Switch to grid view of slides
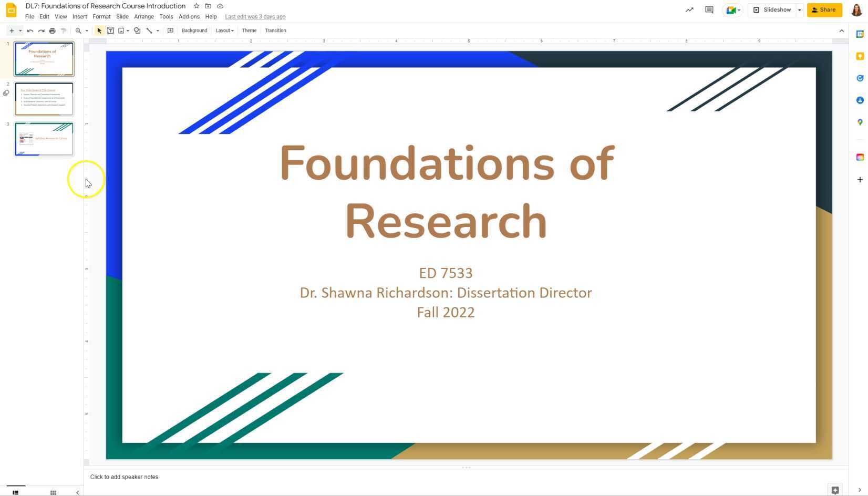This screenshot has height=496, width=868. [53, 492]
